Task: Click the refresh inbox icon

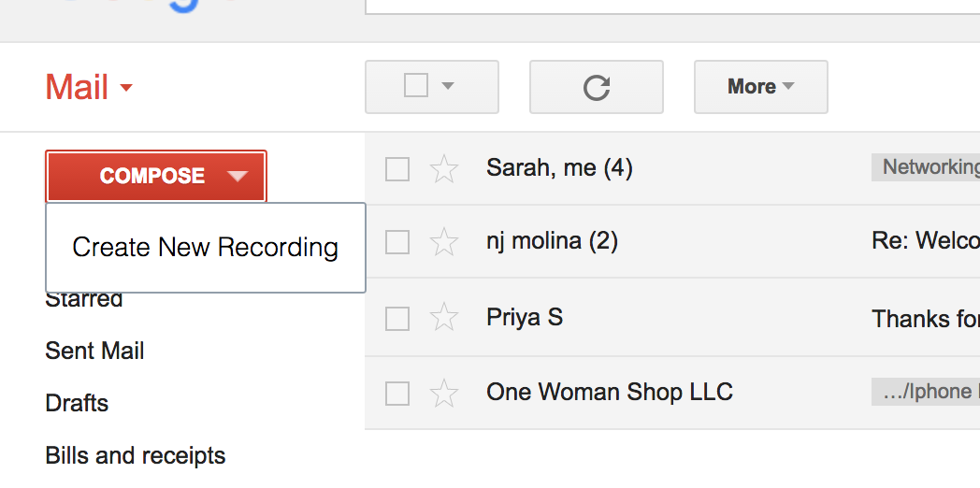Action: (x=597, y=87)
